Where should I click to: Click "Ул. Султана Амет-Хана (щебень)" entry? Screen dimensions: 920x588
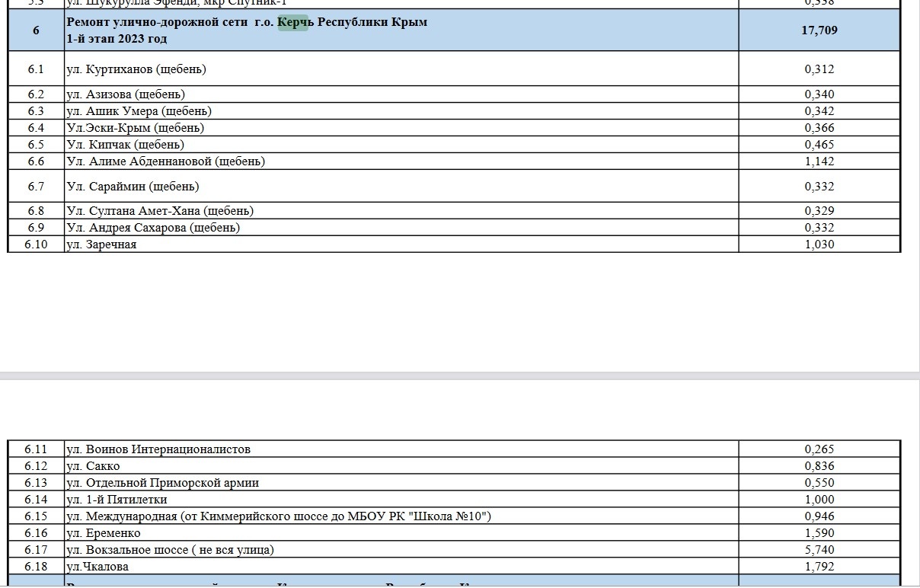pos(160,211)
